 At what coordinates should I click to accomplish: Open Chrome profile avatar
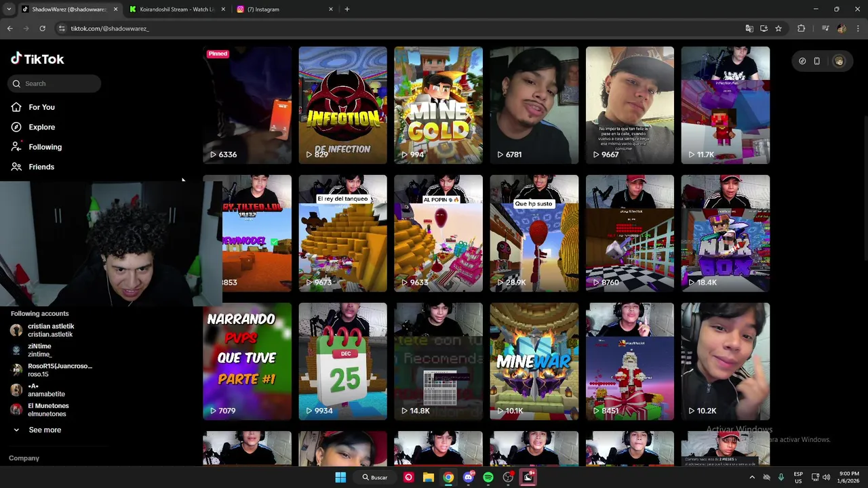tap(842, 28)
